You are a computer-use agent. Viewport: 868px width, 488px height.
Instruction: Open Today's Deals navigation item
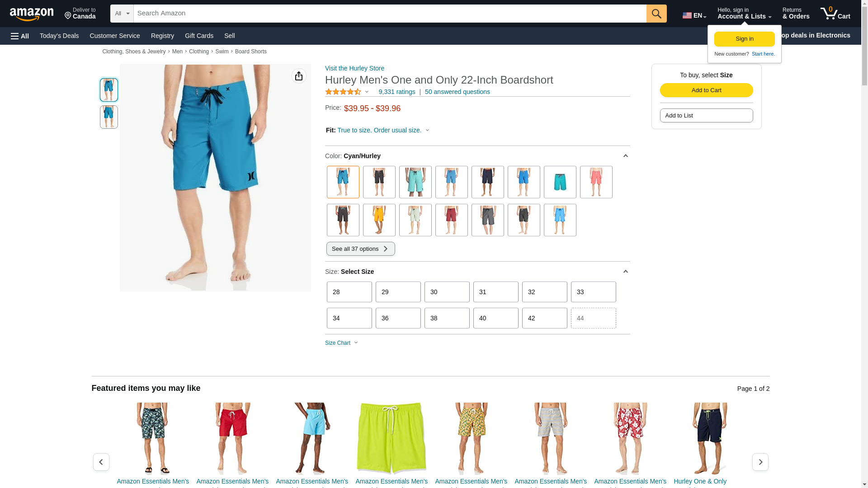coord(59,36)
